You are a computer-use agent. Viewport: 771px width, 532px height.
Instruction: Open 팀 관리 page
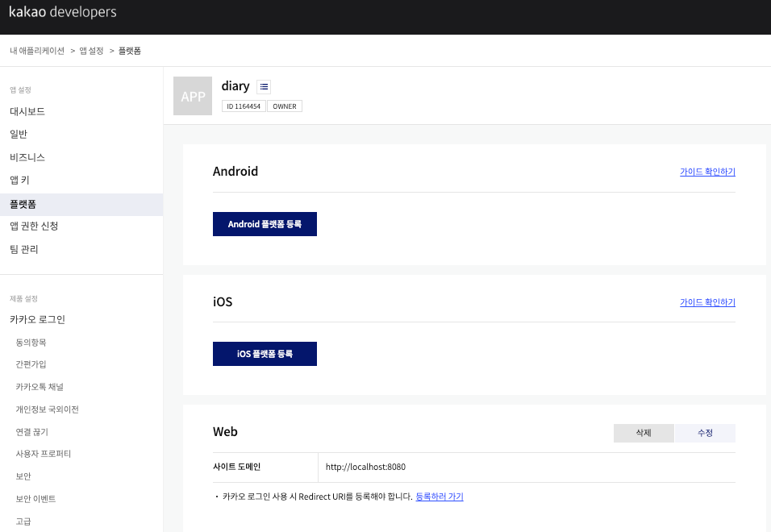(24, 249)
